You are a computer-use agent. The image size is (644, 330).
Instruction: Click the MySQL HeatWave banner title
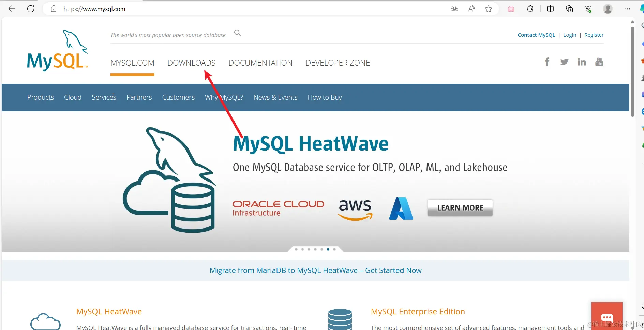(x=311, y=143)
